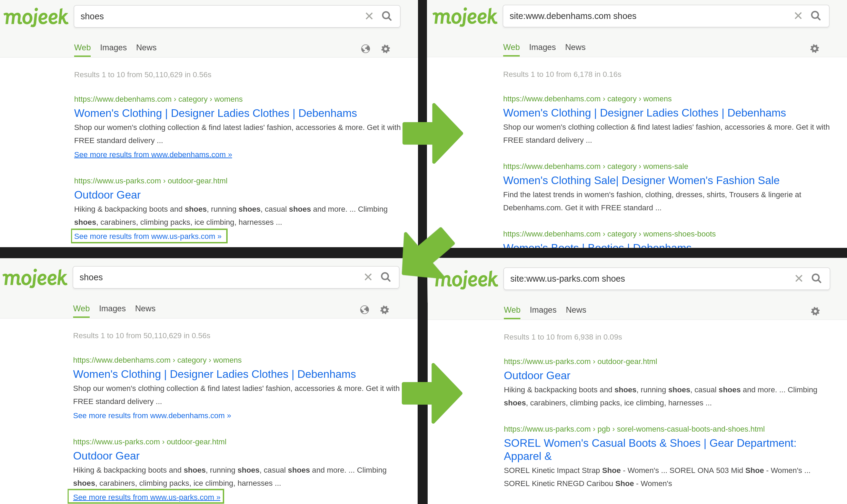Click the clear (X) icon in bottom-right search

797,278
